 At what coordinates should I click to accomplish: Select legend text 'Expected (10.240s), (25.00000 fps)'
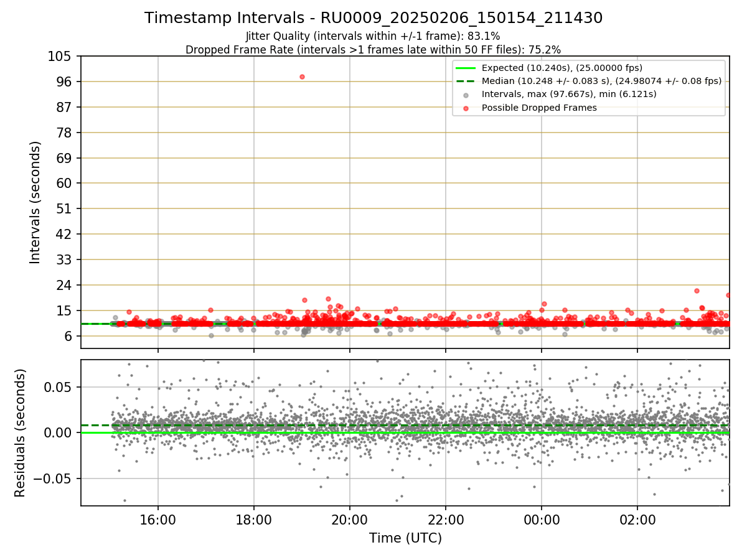562,68
